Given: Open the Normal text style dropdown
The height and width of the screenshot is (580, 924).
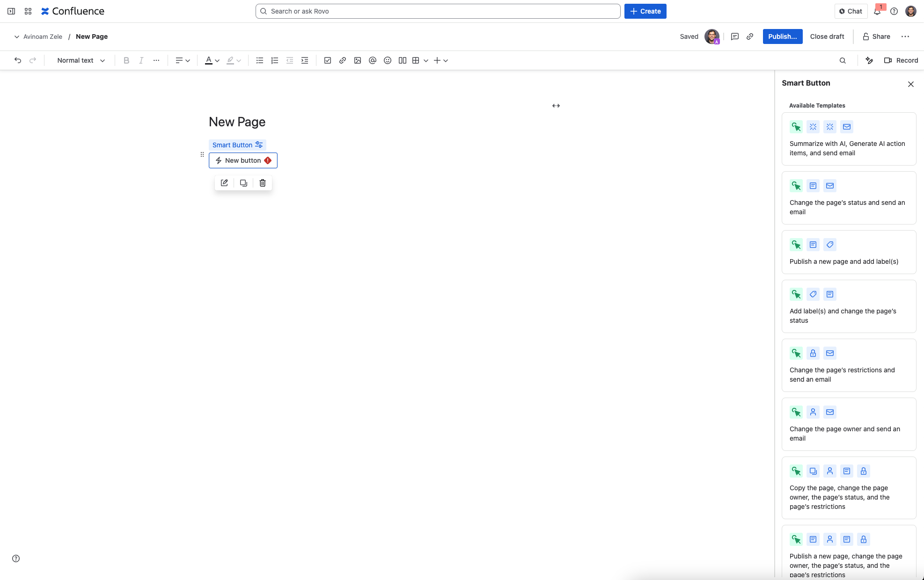Looking at the screenshot, I should (81, 60).
